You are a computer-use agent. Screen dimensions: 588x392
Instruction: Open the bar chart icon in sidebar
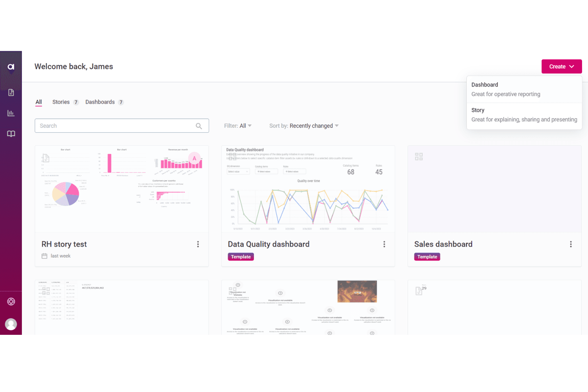point(11,113)
